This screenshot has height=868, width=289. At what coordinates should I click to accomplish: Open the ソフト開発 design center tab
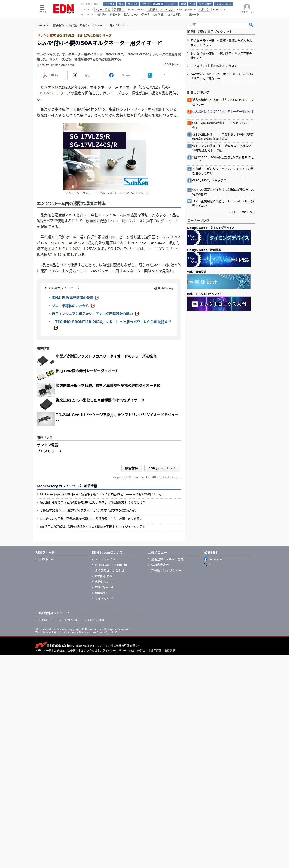(205, 4)
